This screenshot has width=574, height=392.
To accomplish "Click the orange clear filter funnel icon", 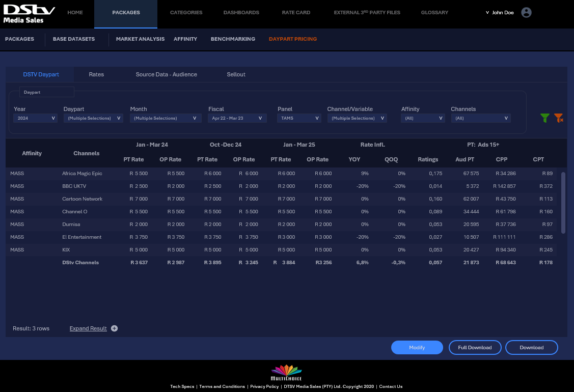I will (x=559, y=118).
